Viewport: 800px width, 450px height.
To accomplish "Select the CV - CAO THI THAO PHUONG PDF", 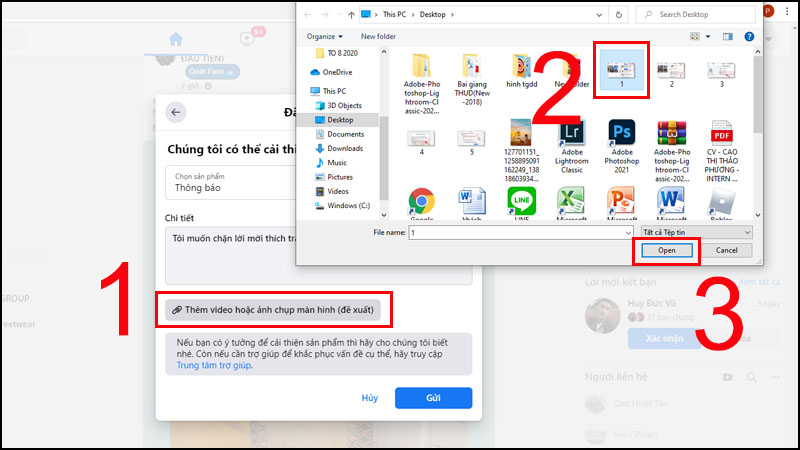I will tap(721, 151).
